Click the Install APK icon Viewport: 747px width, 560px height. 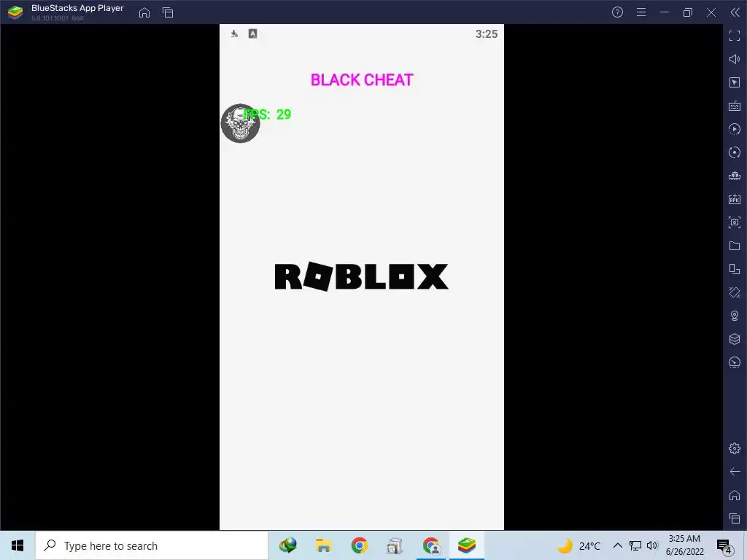click(735, 199)
